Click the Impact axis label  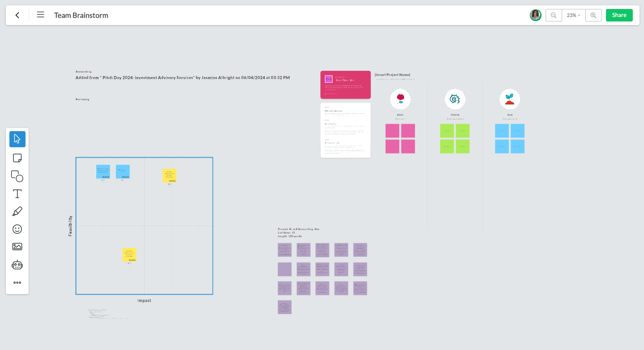click(145, 301)
